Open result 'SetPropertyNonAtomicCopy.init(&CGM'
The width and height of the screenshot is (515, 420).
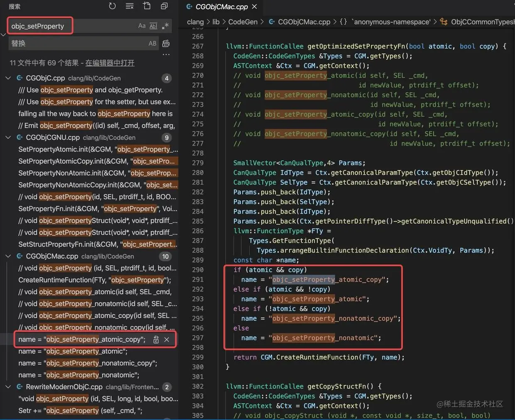(98, 185)
